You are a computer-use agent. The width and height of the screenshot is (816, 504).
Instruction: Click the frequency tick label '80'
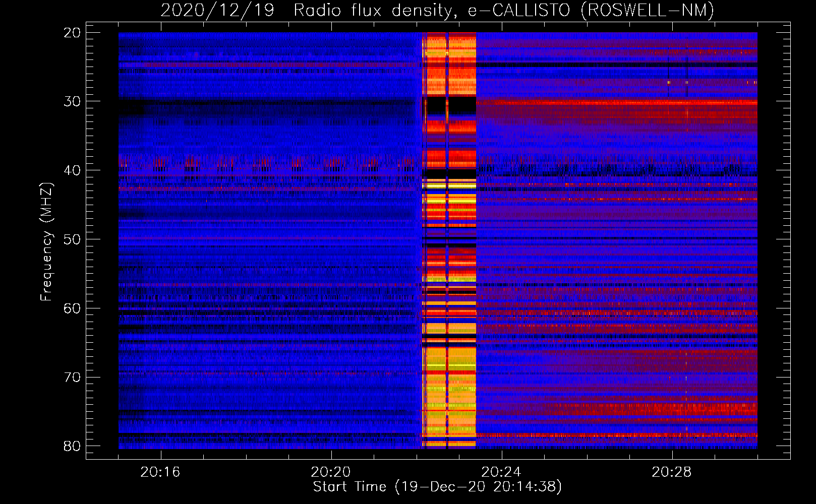pyautogui.click(x=73, y=447)
